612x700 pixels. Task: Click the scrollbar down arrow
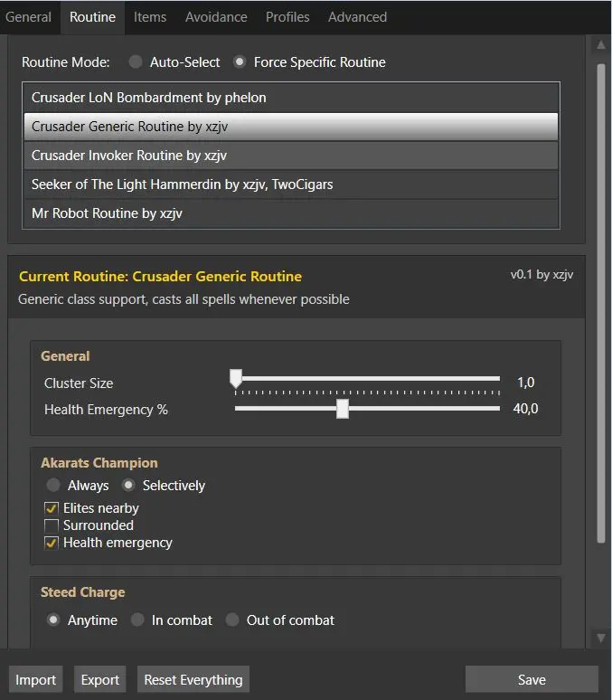pos(601,638)
